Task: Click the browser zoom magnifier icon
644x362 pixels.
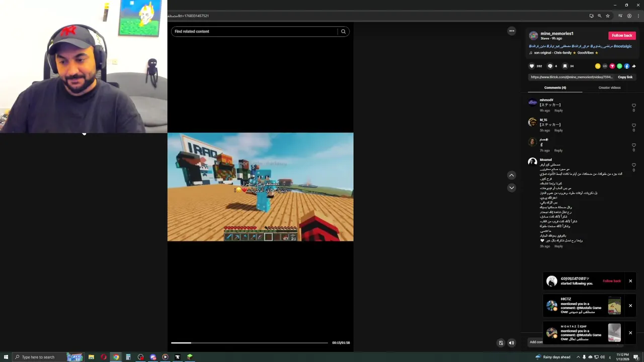Action: (x=599, y=16)
